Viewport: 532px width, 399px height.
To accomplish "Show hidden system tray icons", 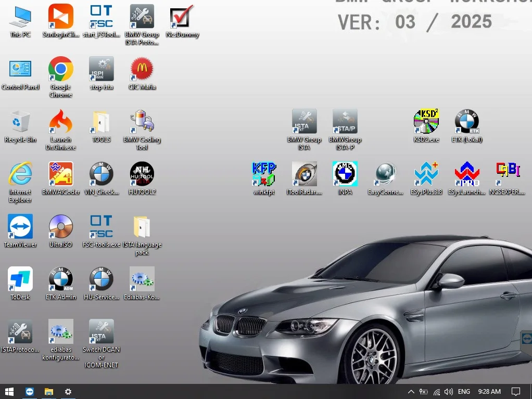I will (411, 392).
